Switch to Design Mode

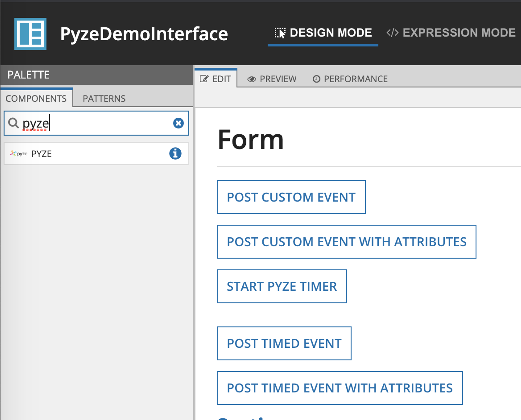[x=323, y=33]
